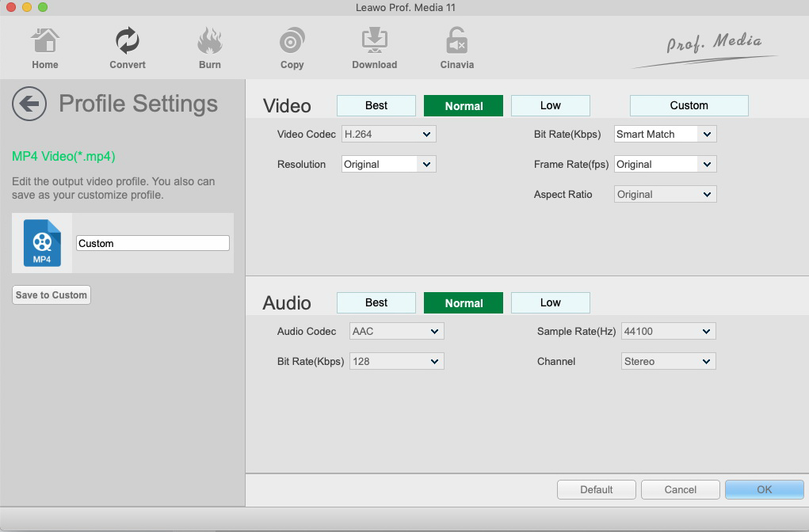
Task: Expand the Video Codec dropdown
Action: click(x=388, y=135)
